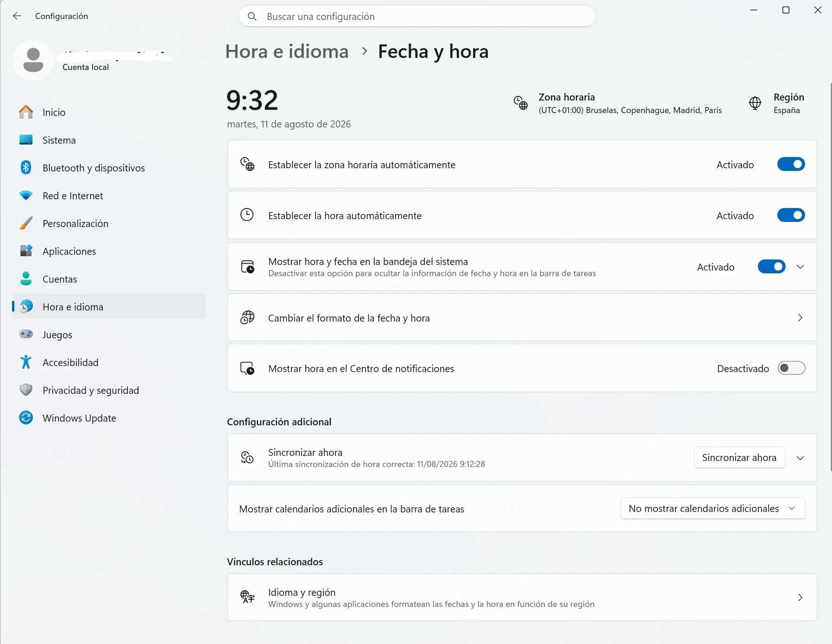
Task: Open Windows Update from sidebar
Action: tap(109, 418)
